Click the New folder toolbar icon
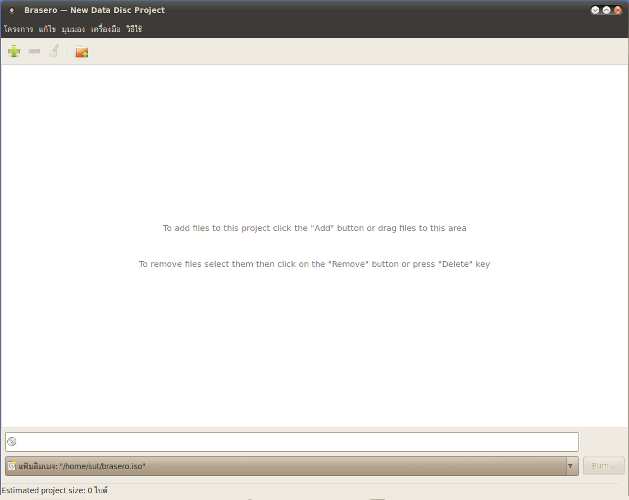Screen dimensions: 629x500 click(x=82, y=51)
